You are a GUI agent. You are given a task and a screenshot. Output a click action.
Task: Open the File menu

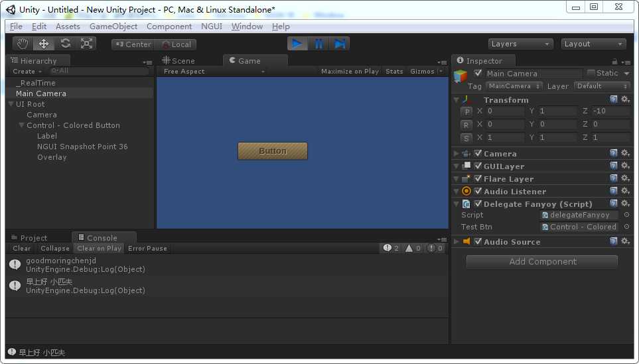pyautogui.click(x=16, y=27)
